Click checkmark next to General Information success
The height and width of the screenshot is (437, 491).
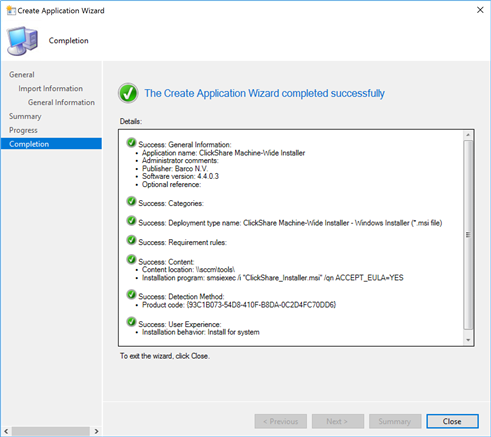(131, 143)
